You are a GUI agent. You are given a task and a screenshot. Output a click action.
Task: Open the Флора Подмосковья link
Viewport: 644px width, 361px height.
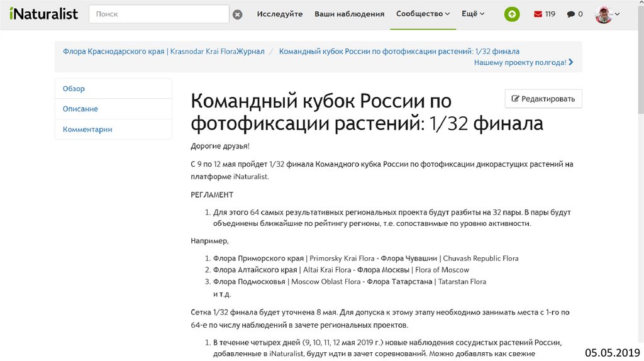(x=287, y=282)
